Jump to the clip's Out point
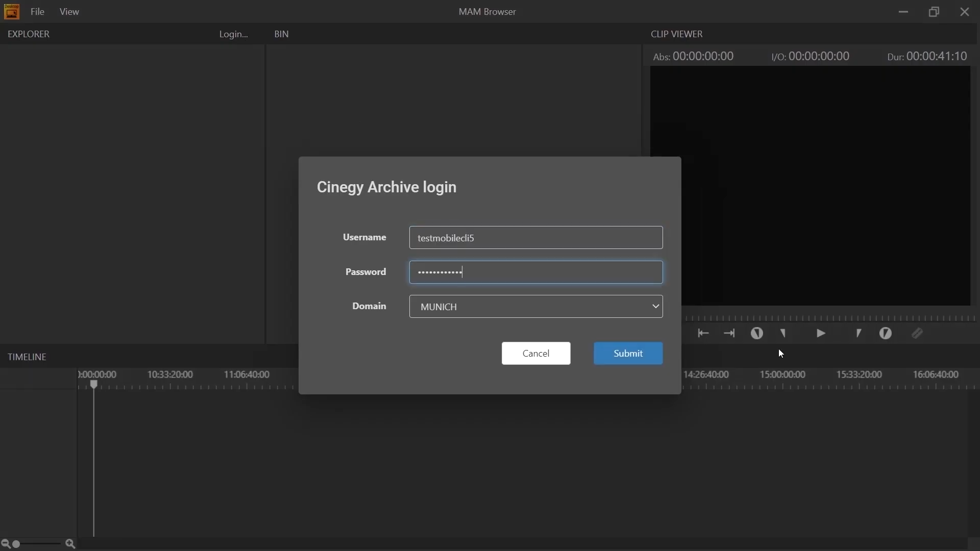This screenshot has height=551, width=980. click(x=730, y=334)
